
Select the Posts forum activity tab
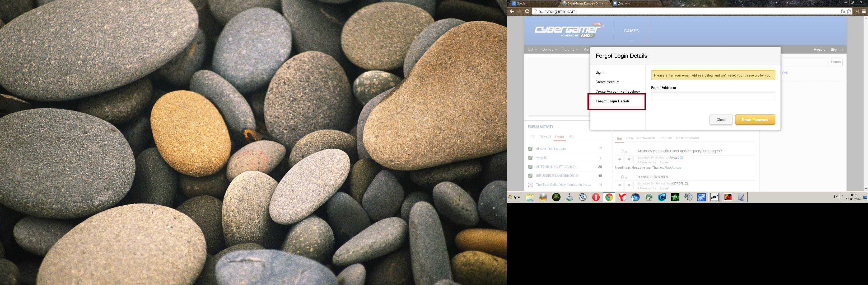(559, 137)
